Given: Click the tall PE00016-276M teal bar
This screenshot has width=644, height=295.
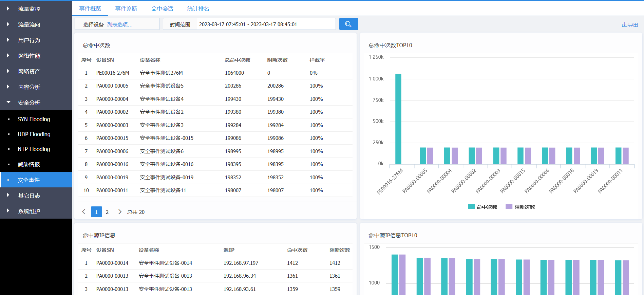Looking at the screenshot, I should tap(398, 119).
